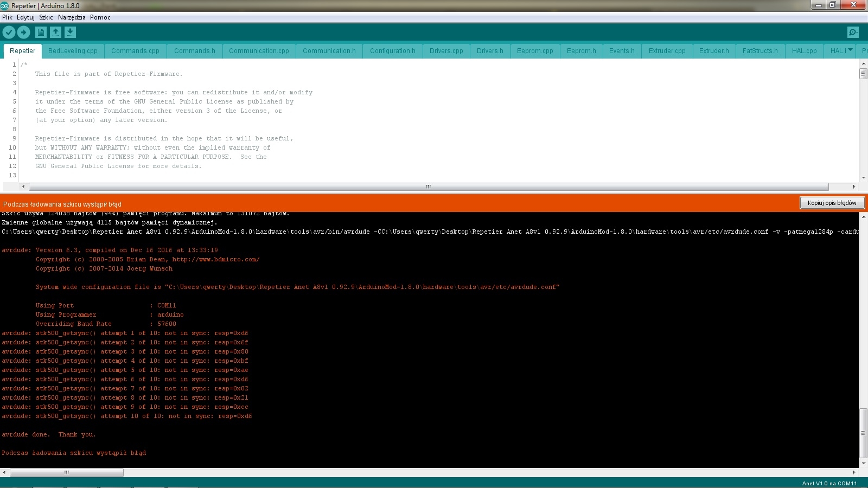Switch to the Extruder.h tab
Screen dimensions: 868x488
[714, 51]
